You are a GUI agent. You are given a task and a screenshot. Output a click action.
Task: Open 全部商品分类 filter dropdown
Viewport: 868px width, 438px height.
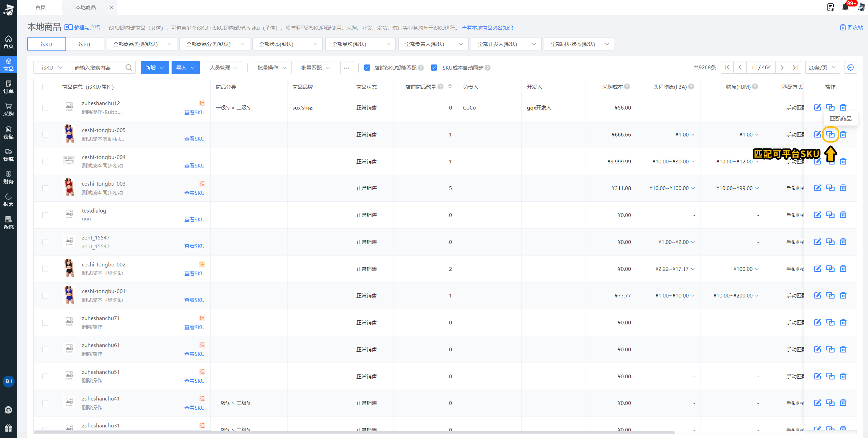click(215, 44)
